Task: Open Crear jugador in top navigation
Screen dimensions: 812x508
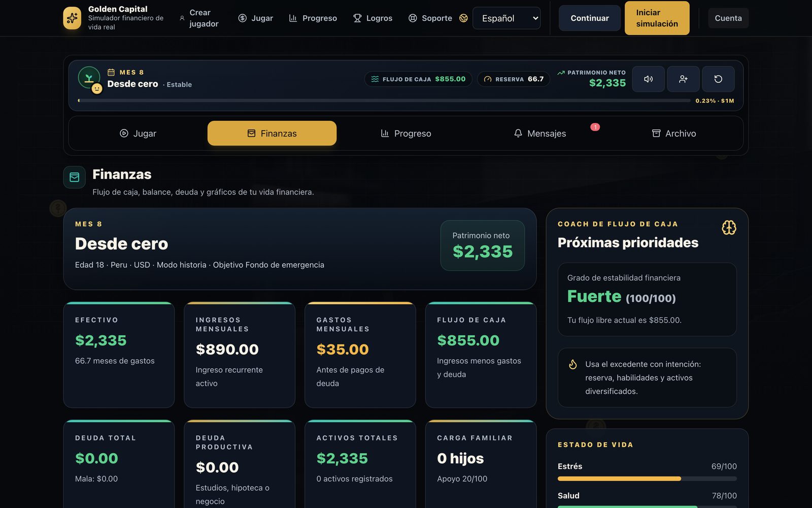Action: pos(199,18)
